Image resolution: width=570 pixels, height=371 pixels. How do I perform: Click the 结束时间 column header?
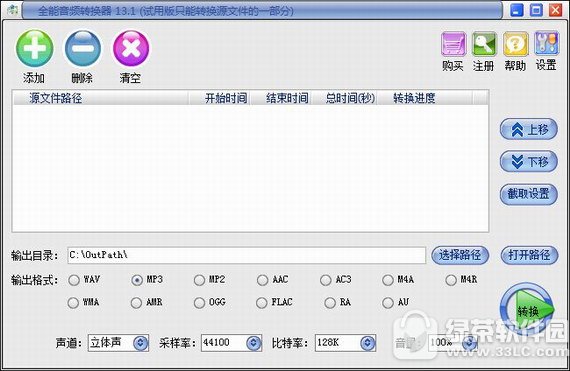point(280,98)
